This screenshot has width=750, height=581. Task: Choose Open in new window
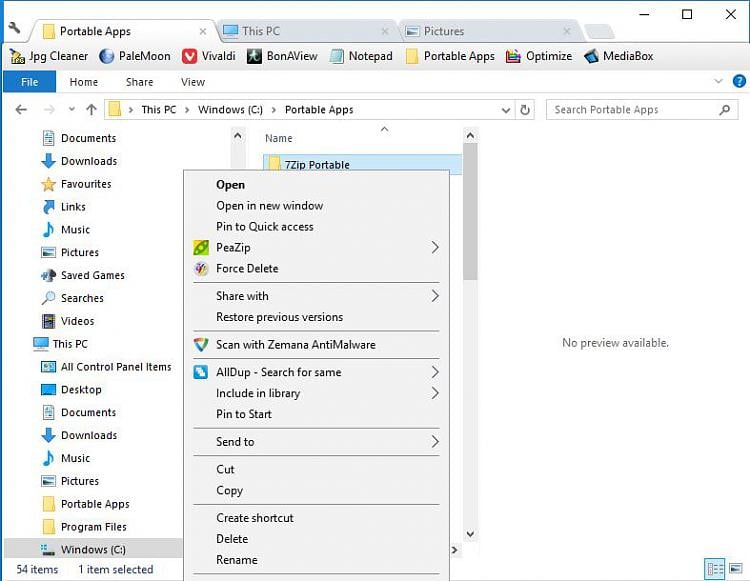coord(316,206)
